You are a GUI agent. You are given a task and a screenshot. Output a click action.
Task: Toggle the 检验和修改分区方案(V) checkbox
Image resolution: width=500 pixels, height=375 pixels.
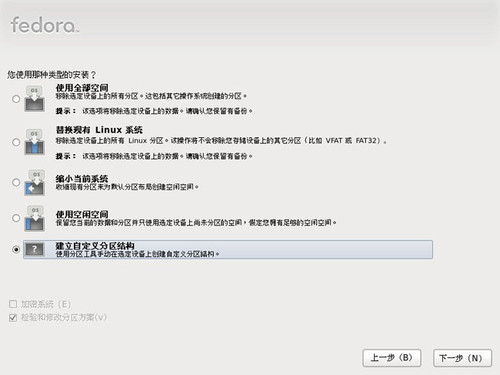(x=13, y=317)
